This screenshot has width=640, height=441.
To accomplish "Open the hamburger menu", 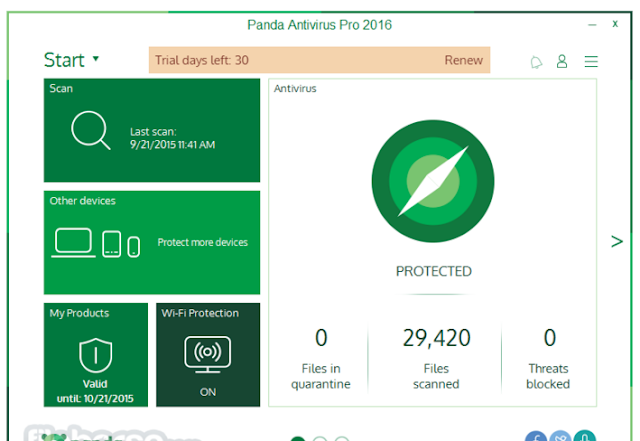I will click(x=591, y=62).
